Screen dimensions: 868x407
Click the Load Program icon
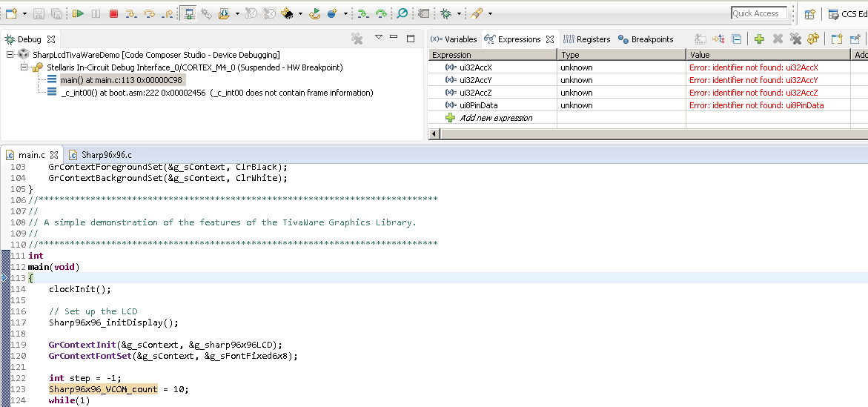coord(224,13)
